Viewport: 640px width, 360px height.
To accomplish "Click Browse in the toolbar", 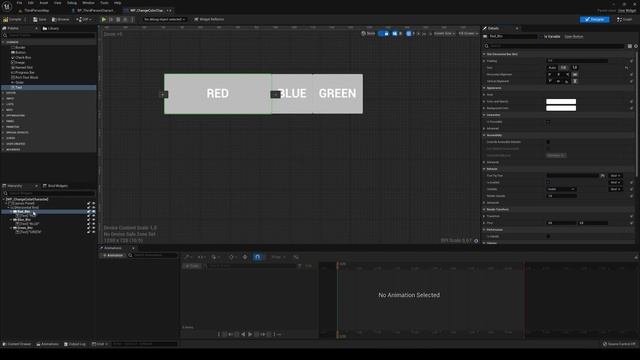I will [x=61, y=19].
